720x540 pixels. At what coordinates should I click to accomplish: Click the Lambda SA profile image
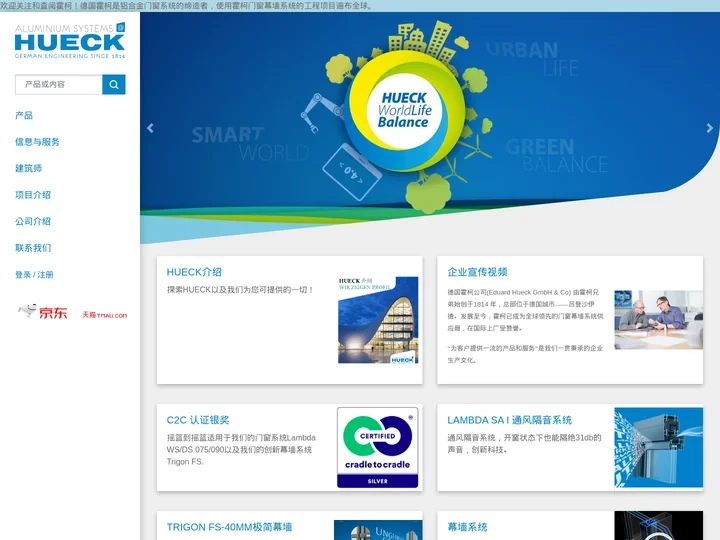pyautogui.click(x=658, y=447)
